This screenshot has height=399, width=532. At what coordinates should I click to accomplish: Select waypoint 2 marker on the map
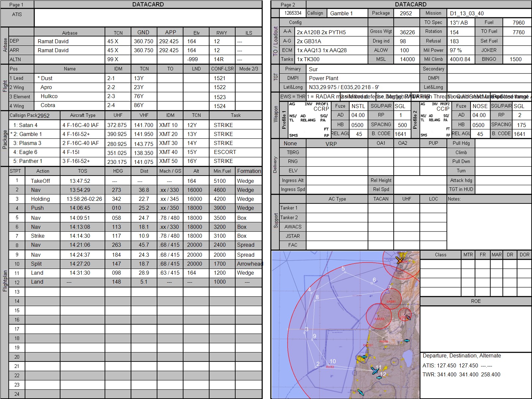point(316,367)
